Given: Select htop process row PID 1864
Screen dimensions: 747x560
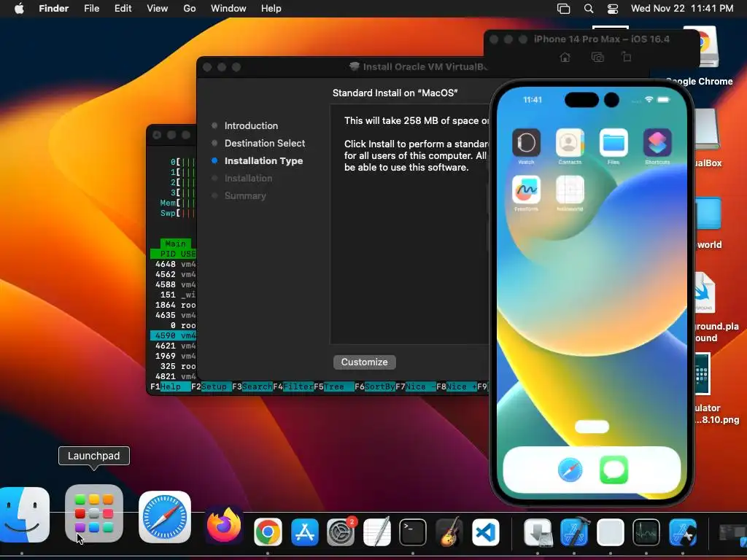Looking at the screenshot, I should (x=174, y=306).
